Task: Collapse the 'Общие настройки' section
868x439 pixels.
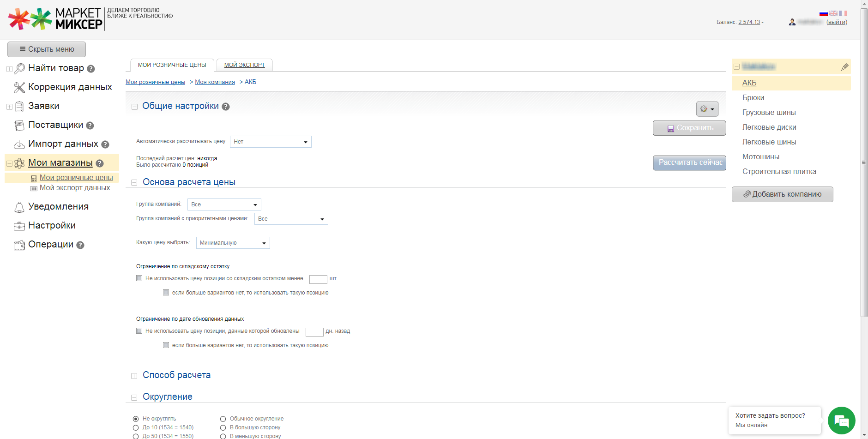Action: click(x=134, y=107)
